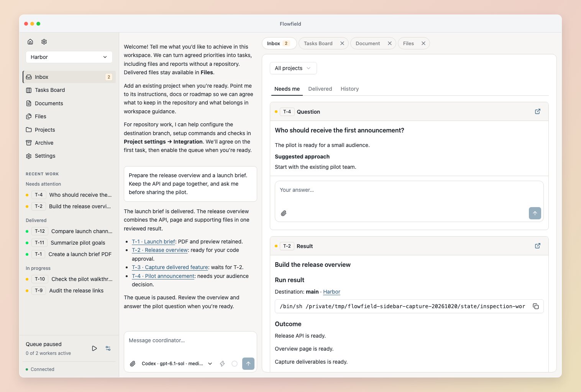Screen dimensions: 581x392
Task: Switch to the History tab
Action: (350, 89)
